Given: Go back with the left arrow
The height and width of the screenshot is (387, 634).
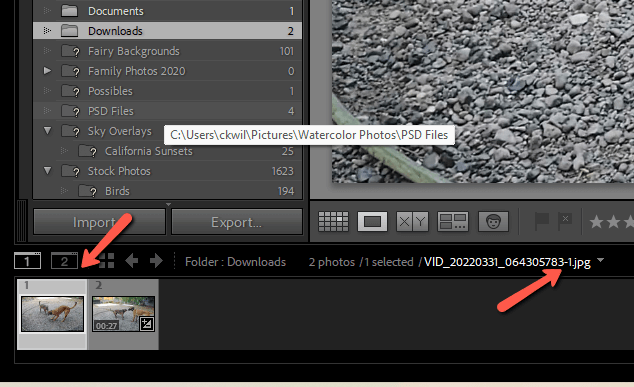Looking at the screenshot, I should click(132, 261).
